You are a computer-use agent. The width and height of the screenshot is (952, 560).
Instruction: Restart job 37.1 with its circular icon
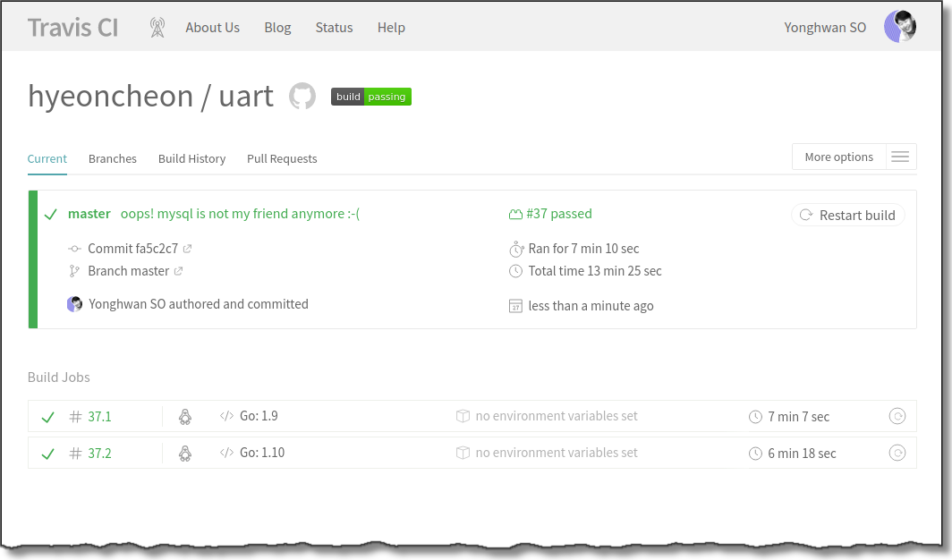point(897,416)
